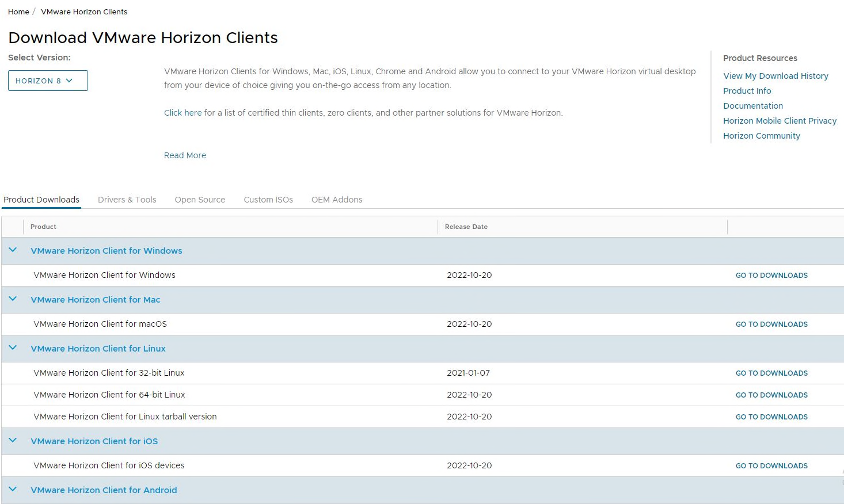Select VMware Horizon Client for iOS devices text
844x504 pixels.
click(x=109, y=465)
